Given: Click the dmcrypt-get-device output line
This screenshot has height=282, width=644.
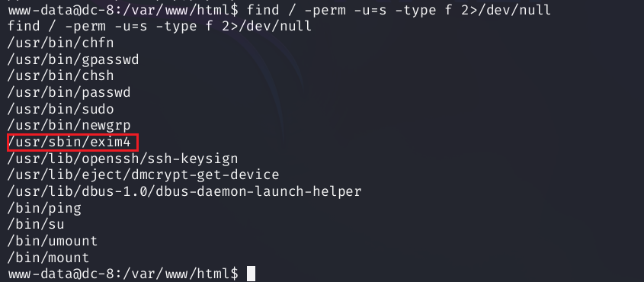Looking at the screenshot, I should tap(143, 175).
